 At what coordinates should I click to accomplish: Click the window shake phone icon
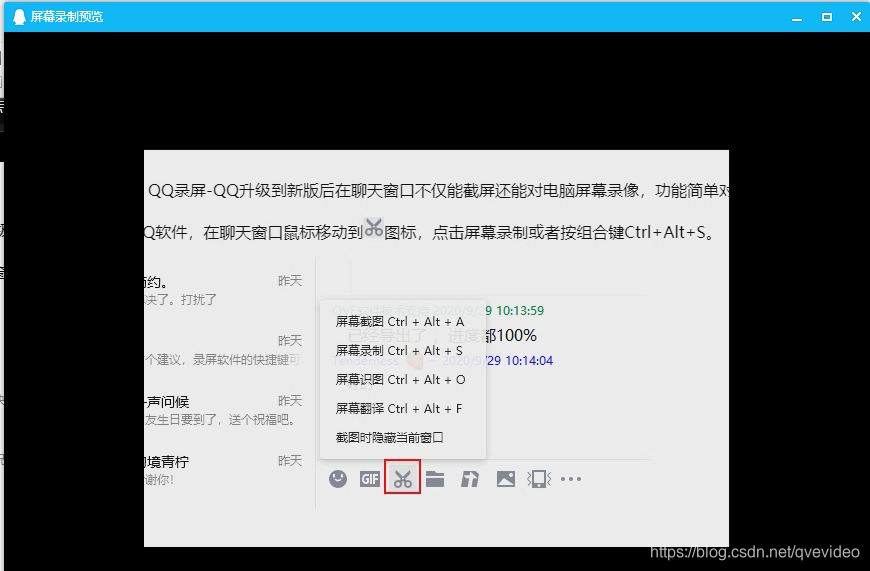(539, 478)
